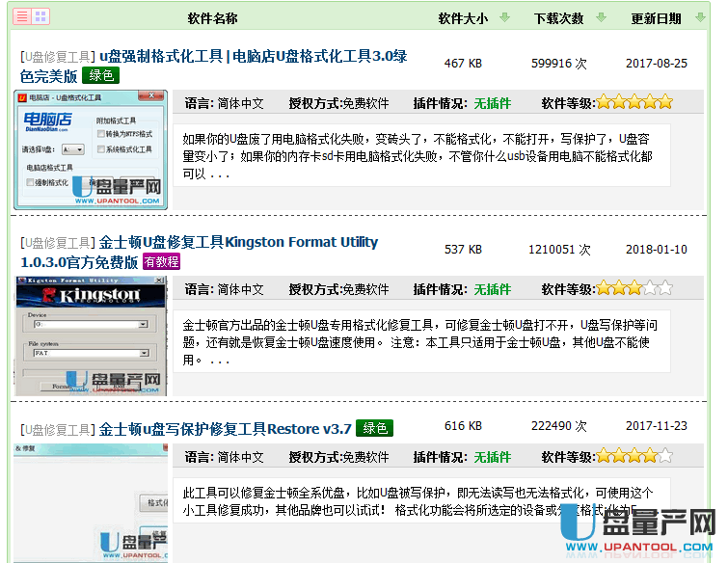728x563 pixels.
Task: Click the 电脑店 format tool thumbnail
Action: 91,149
